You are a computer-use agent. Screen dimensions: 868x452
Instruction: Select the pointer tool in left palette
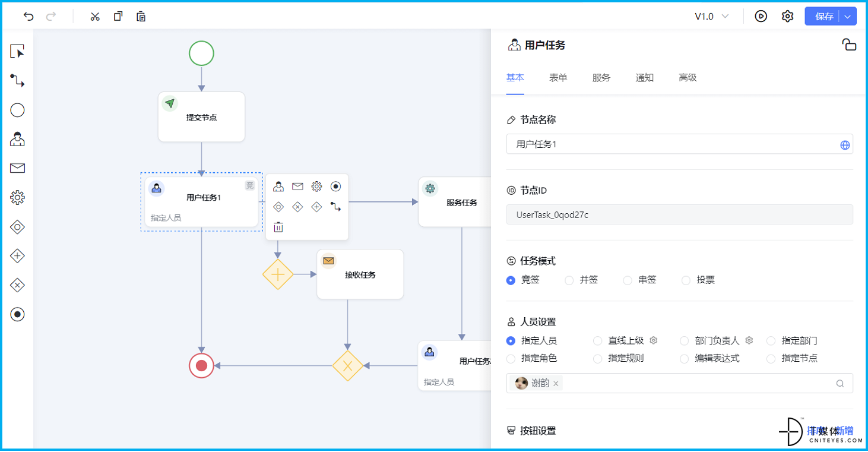pyautogui.click(x=17, y=52)
